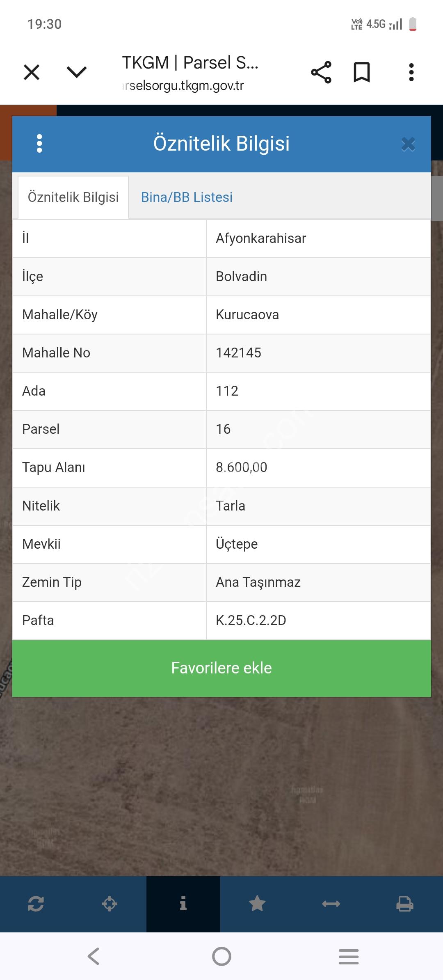Open the browser three-dot menu
The height and width of the screenshot is (980, 443).
tap(411, 73)
